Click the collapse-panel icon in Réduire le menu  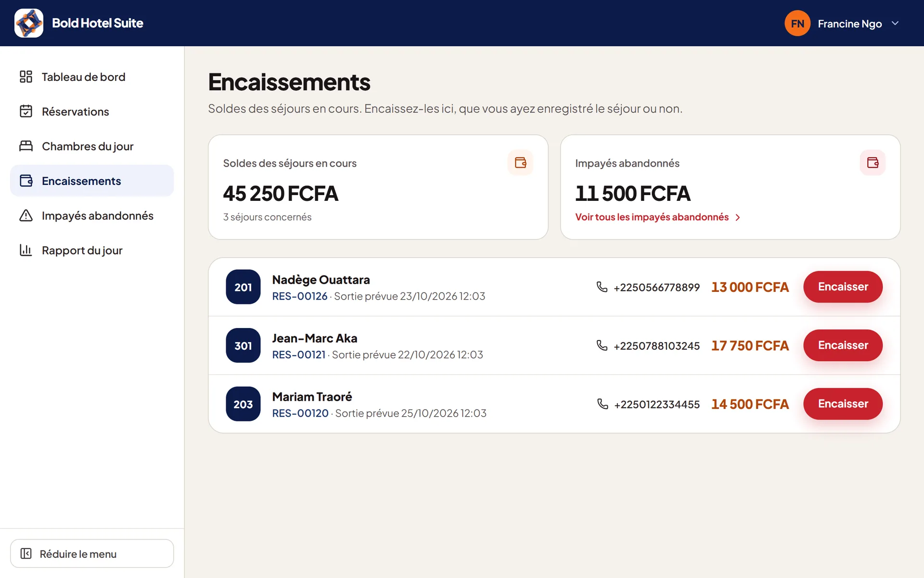pyautogui.click(x=26, y=553)
